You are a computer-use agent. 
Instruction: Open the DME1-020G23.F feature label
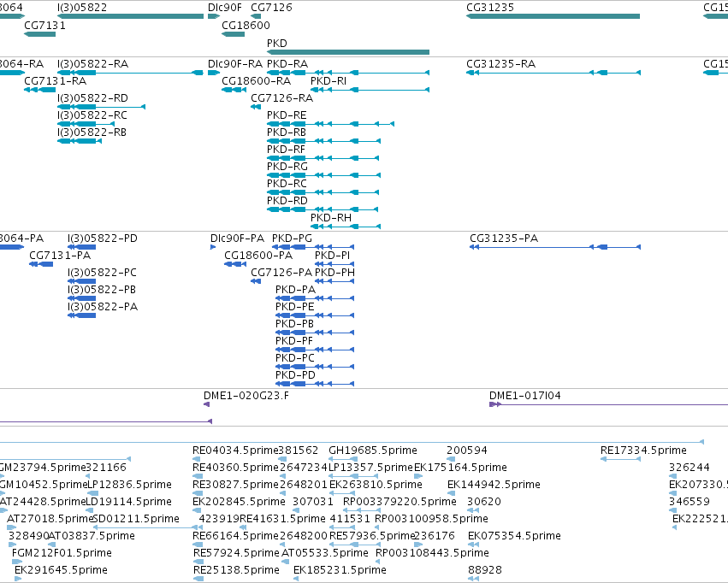click(246, 396)
